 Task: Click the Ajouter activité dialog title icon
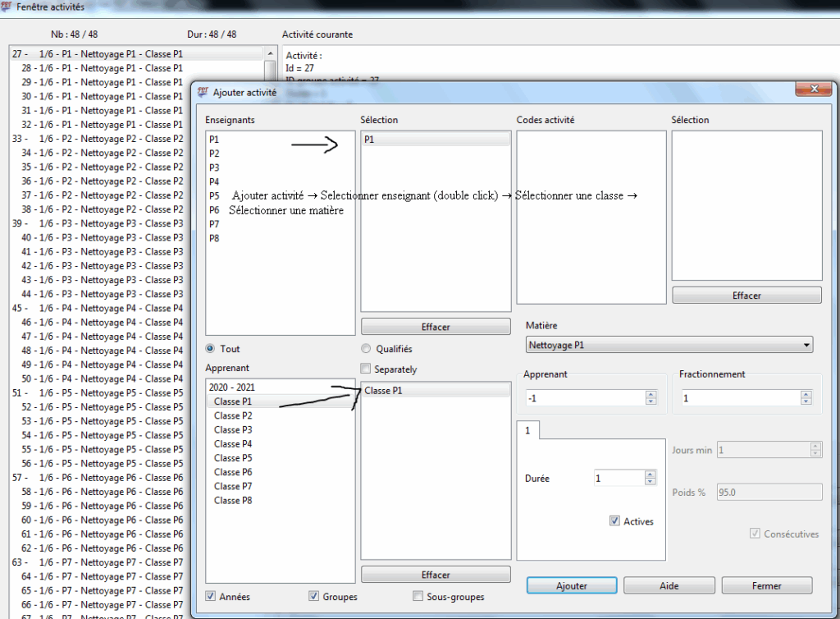pyautogui.click(x=203, y=93)
